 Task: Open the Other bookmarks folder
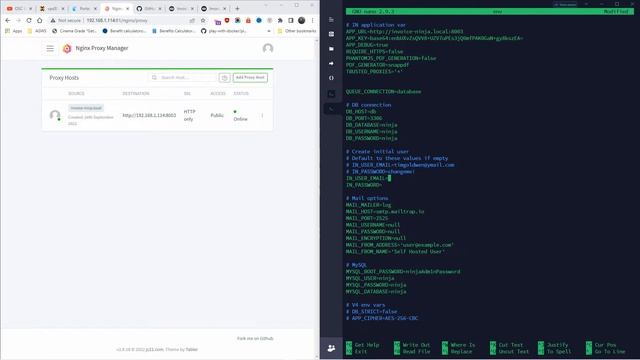pyautogui.click(x=297, y=31)
